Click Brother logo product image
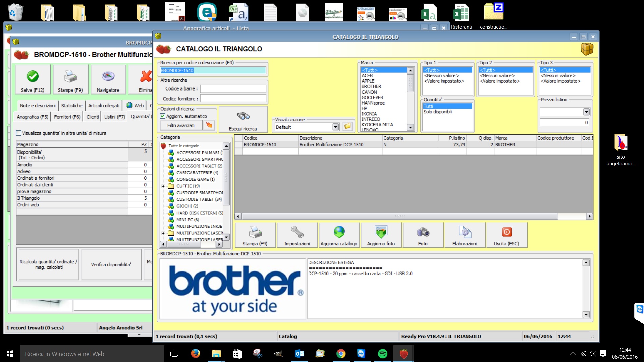Viewport: 644px width, 362px height. [233, 289]
